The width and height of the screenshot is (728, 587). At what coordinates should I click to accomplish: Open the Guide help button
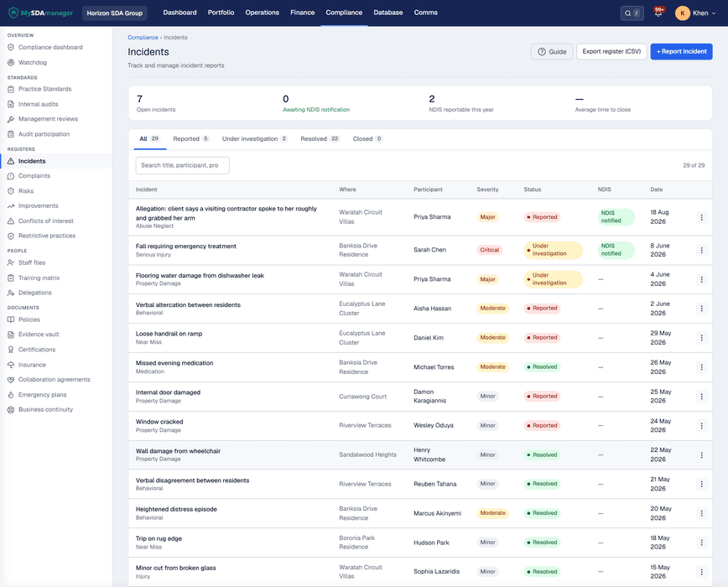[552, 51]
